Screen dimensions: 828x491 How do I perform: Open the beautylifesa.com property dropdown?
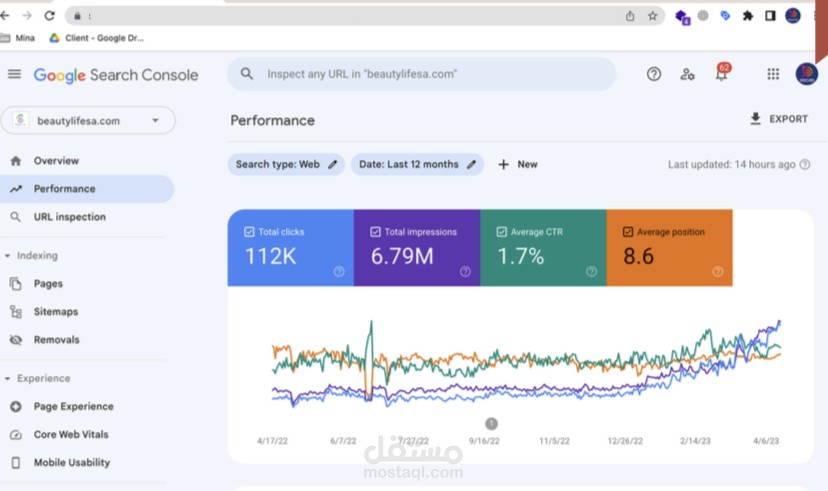[x=88, y=120]
